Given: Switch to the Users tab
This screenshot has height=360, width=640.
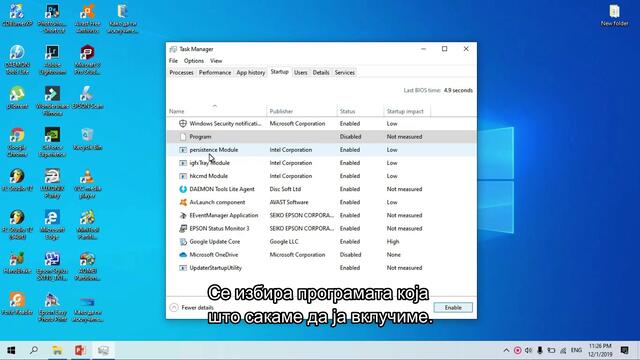Looking at the screenshot, I should 300,72.
